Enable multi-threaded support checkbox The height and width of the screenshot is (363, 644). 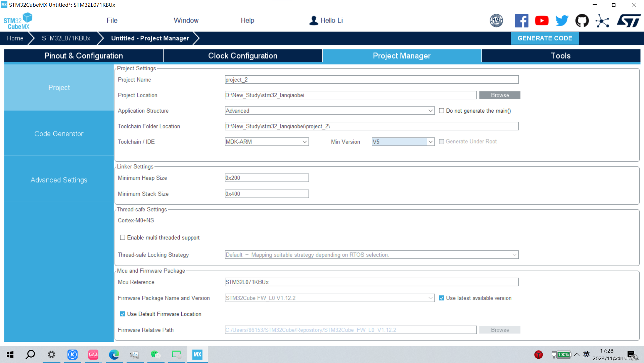point(123,238)
